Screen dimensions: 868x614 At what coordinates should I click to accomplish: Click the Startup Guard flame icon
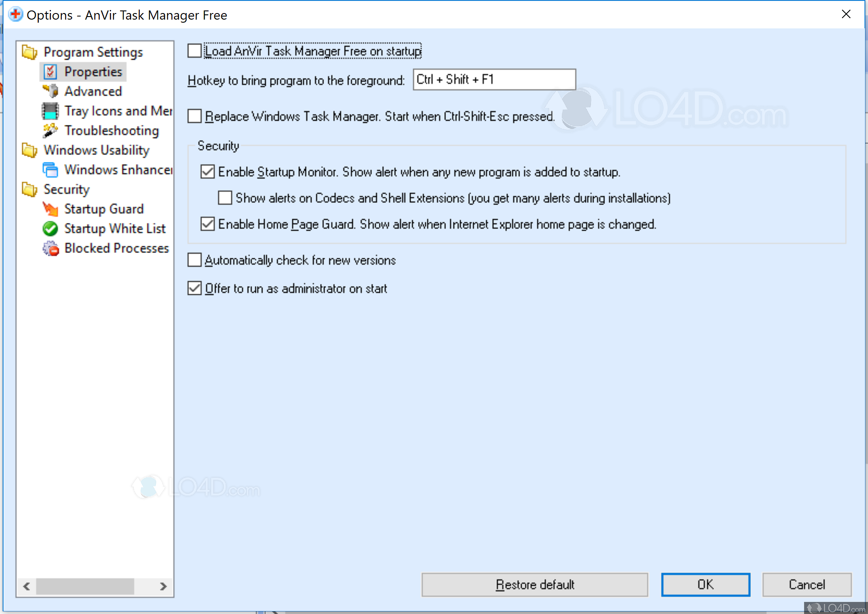tap(51, 209)
